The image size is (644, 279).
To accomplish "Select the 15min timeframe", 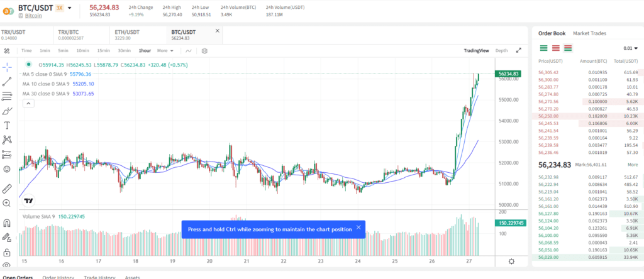I will click(103, 50).
